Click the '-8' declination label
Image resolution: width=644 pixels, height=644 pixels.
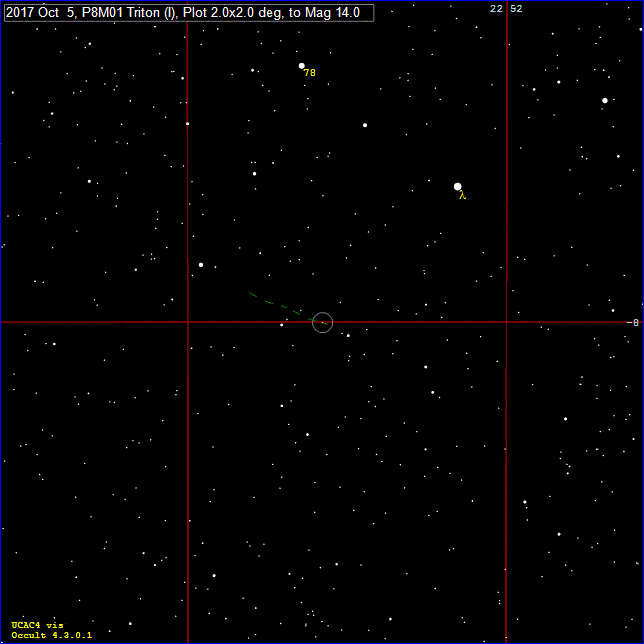coord(633,323)
